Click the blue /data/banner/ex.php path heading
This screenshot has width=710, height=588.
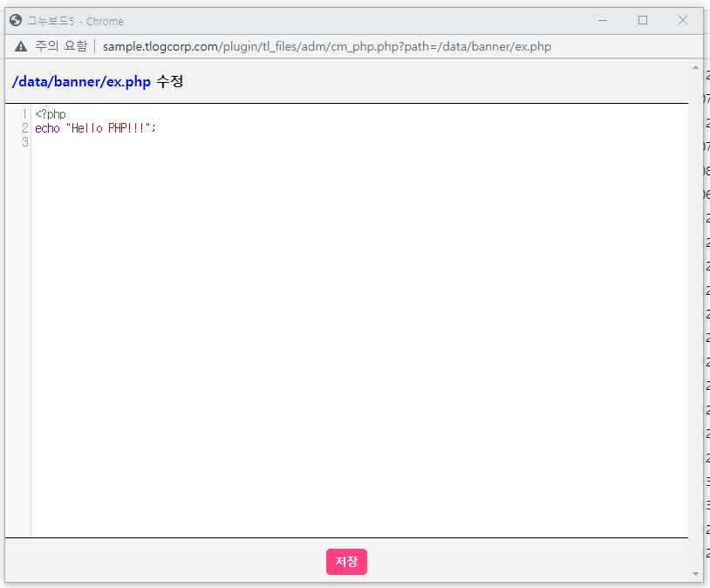[81, 82]
